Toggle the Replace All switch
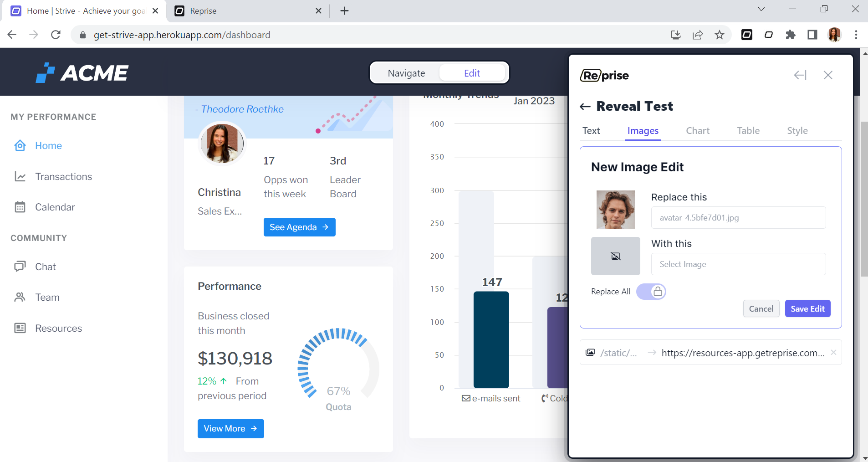 tap(651, 292)
